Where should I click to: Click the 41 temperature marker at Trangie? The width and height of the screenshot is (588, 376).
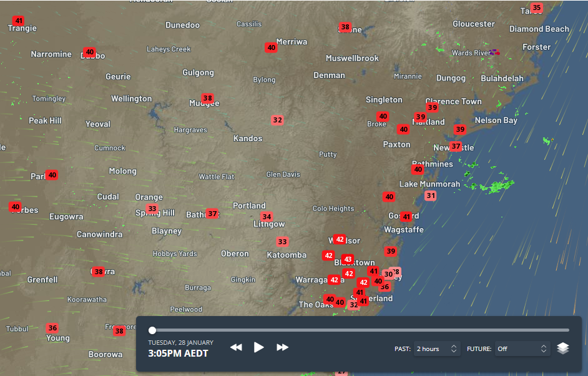[x=18, y=21]
